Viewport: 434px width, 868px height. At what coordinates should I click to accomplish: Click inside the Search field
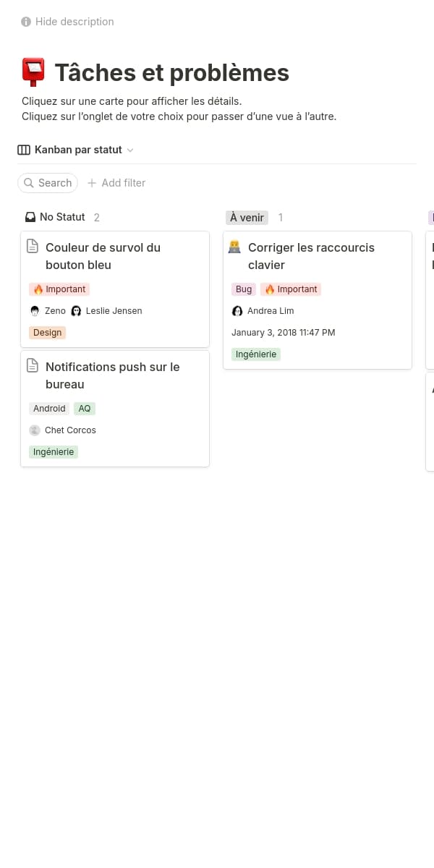[48, 183]
